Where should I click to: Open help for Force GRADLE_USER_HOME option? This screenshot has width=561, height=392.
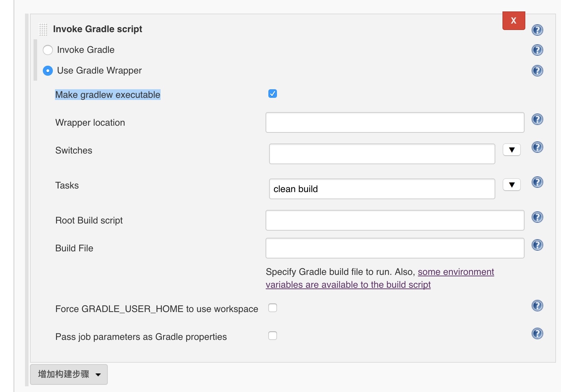pos(537,305)
